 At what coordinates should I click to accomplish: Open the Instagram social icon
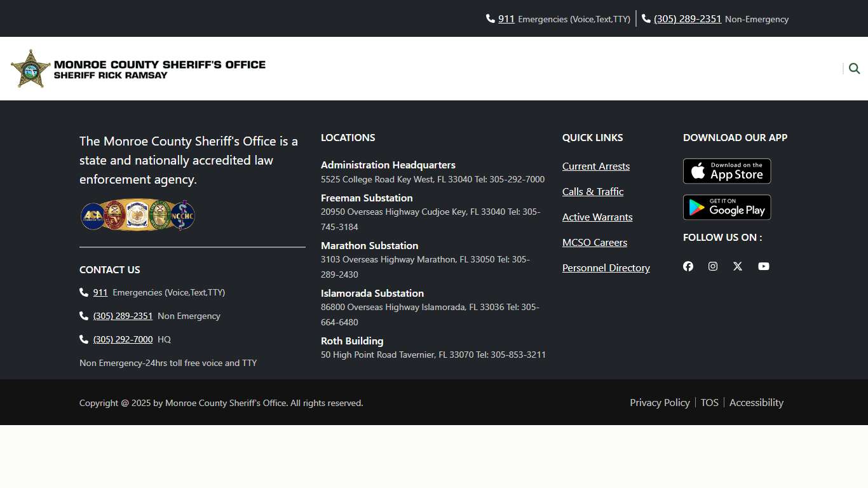pyautogui.click(x=713, y=266)
